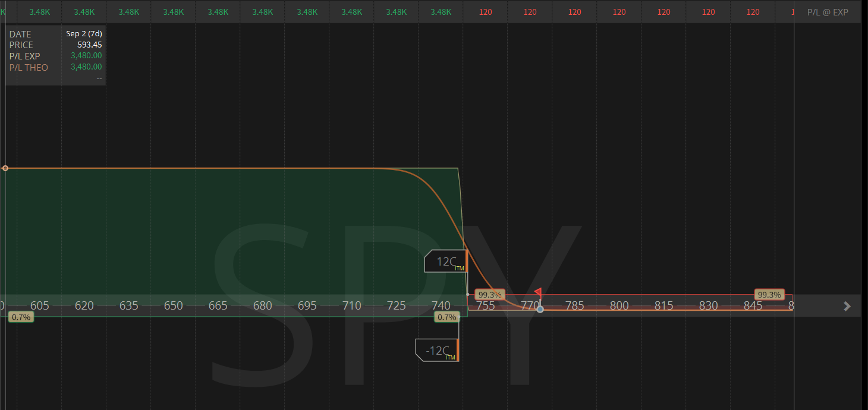868x410 pixels.
Task: Click the Sep 2 (7d) date value
Action: pos(84,34)
